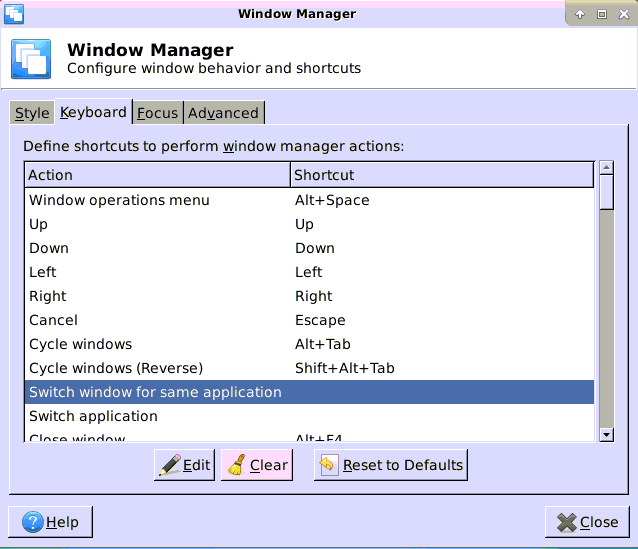Click the roll-up arrow titlebar button
638x549 pixels.
[x=580, y=15]
